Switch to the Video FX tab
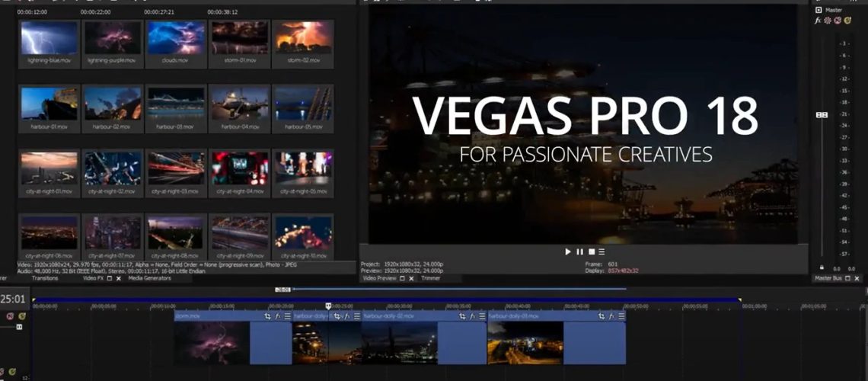 (x=93, y=279)
